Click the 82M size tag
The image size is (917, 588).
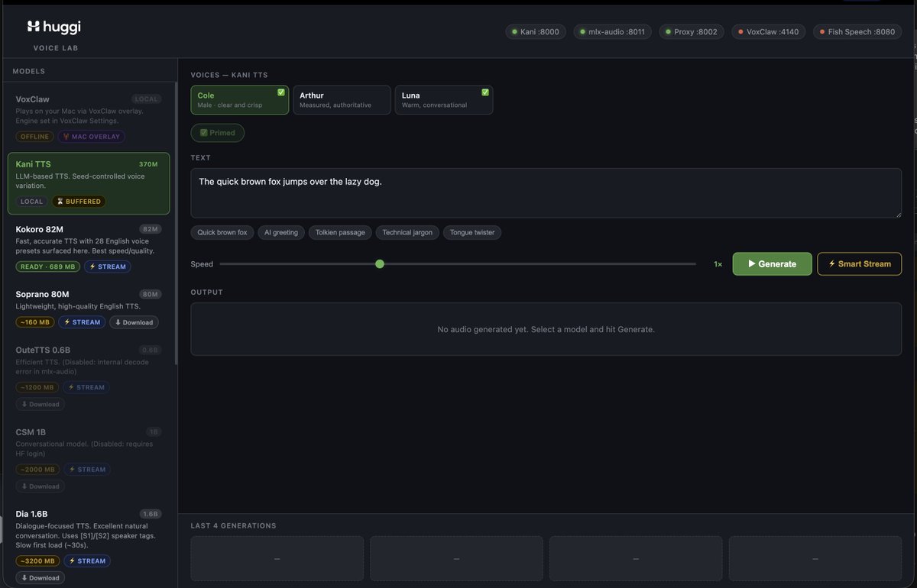pyautogui.click(x=151, y=229)
